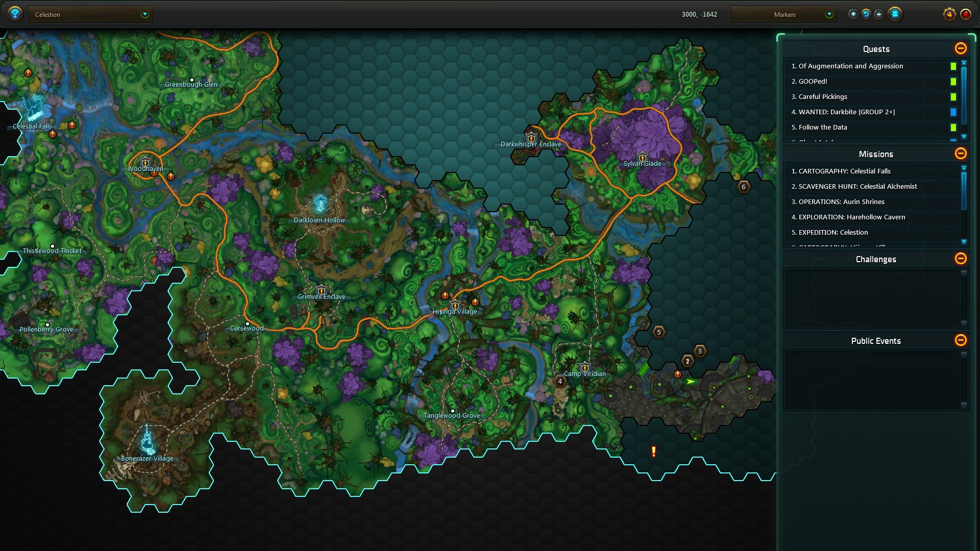Click Hijunga Village shield marker
This screenshot has height=551, width=980.
click(455, 306)
